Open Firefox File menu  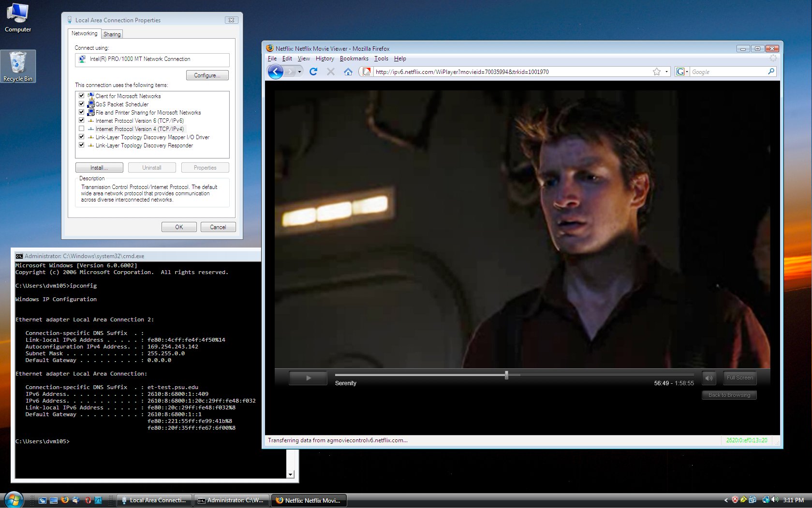point(272,58)
